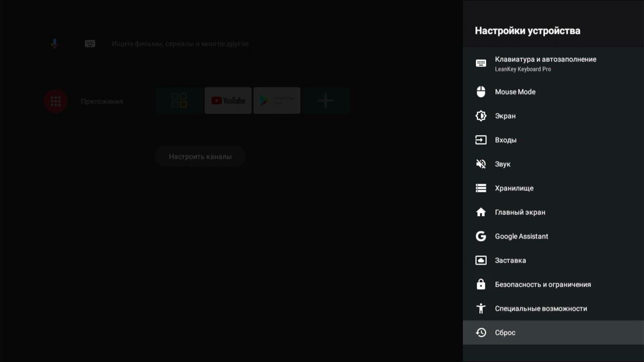The image size is (644, 362).
Task: Tap the microphone voice search icon
Action: pyautogui.click(x=55, y=44)
